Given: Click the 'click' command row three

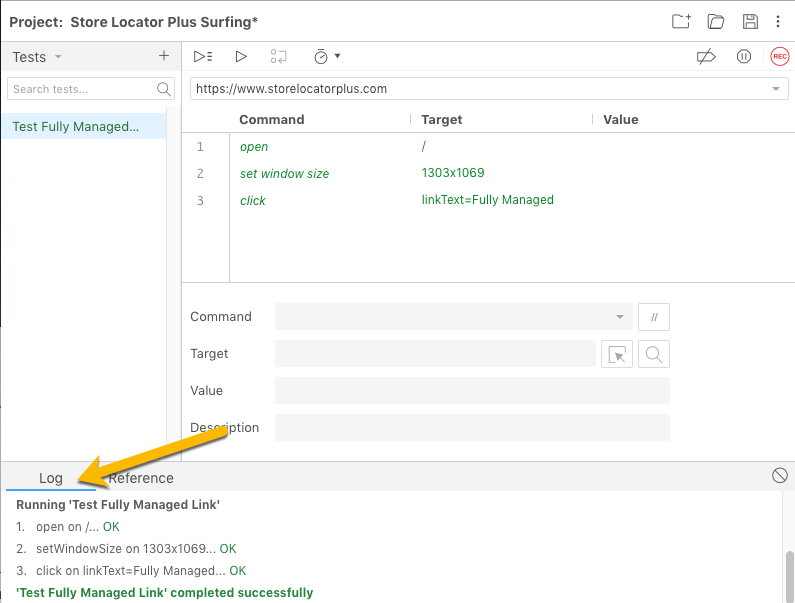Looking at the screenshot, I should click(x=400, y=200).
